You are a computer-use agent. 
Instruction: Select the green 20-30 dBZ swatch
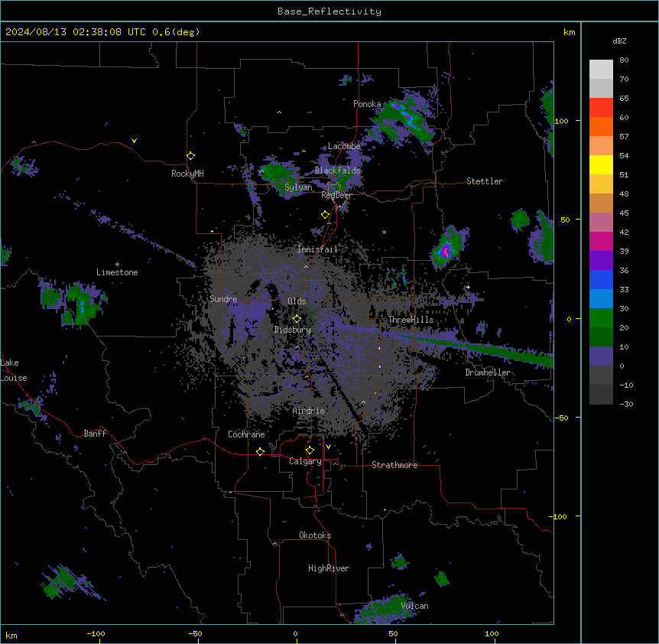(x=601, y=318)
